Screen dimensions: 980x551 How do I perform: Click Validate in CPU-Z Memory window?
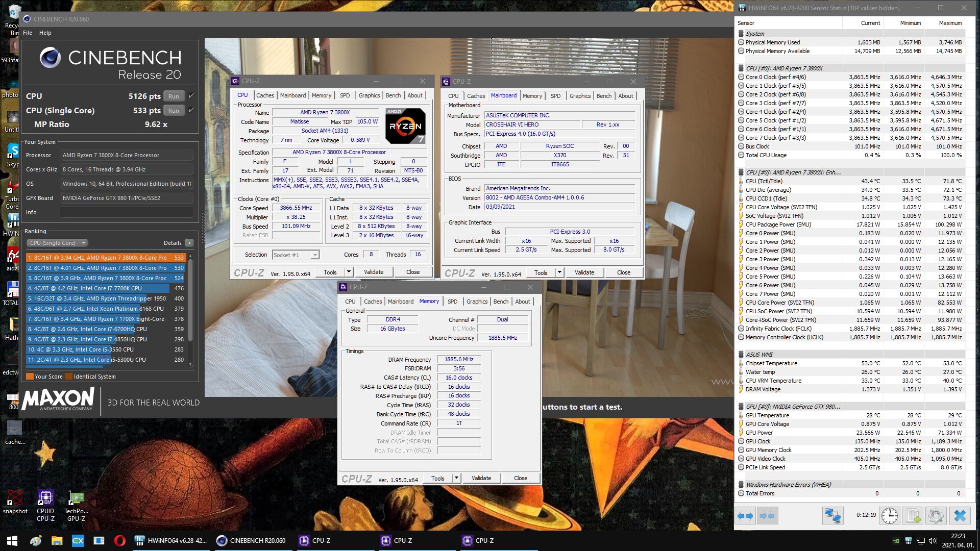481,478
